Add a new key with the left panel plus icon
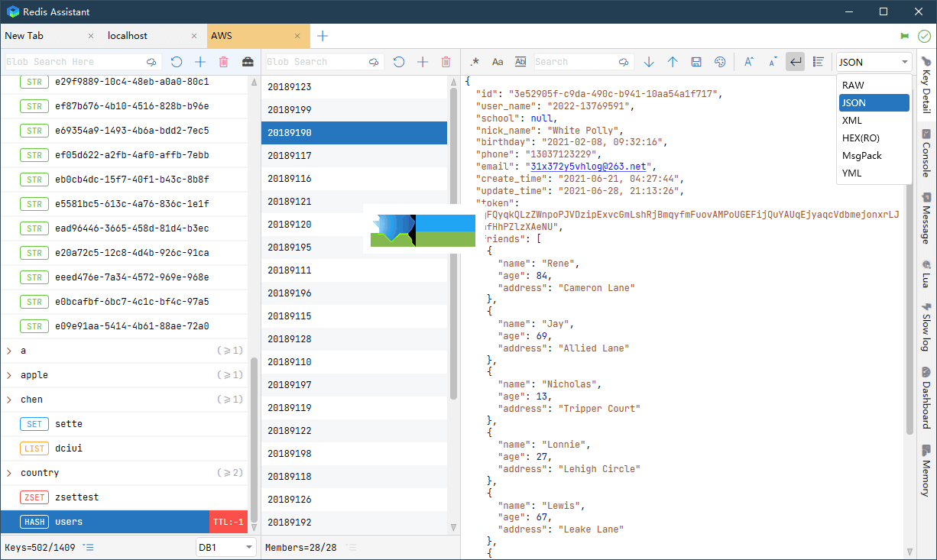 (x=200, y=62)
